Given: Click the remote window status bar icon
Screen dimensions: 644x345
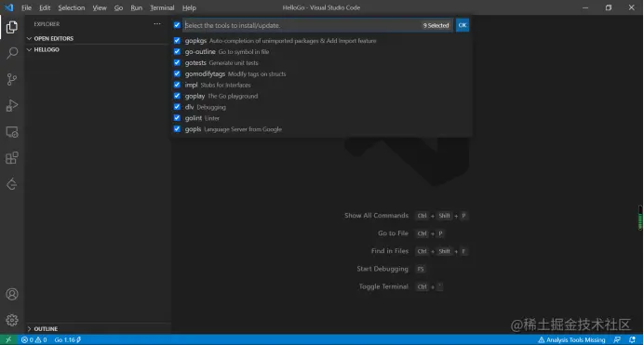Looking at the screenshot, I should (x=8, y=339).
